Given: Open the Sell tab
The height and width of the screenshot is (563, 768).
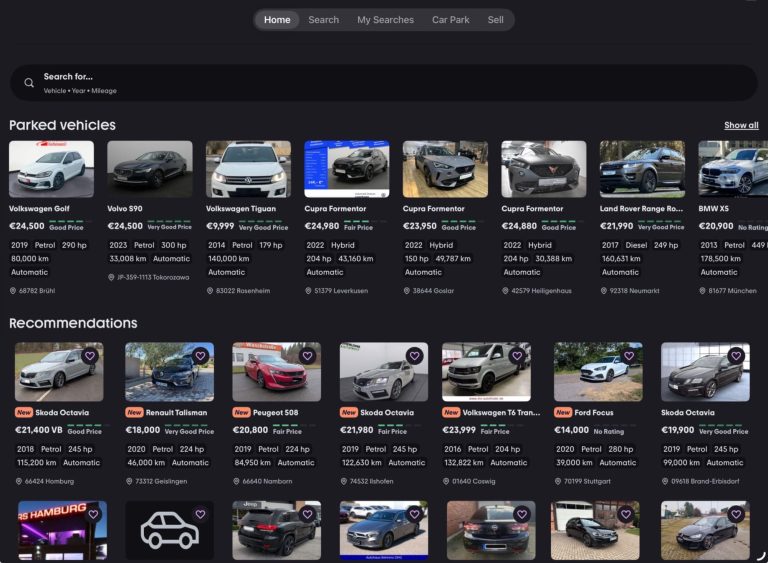Looking at the screenshot, I should point(495,20).
